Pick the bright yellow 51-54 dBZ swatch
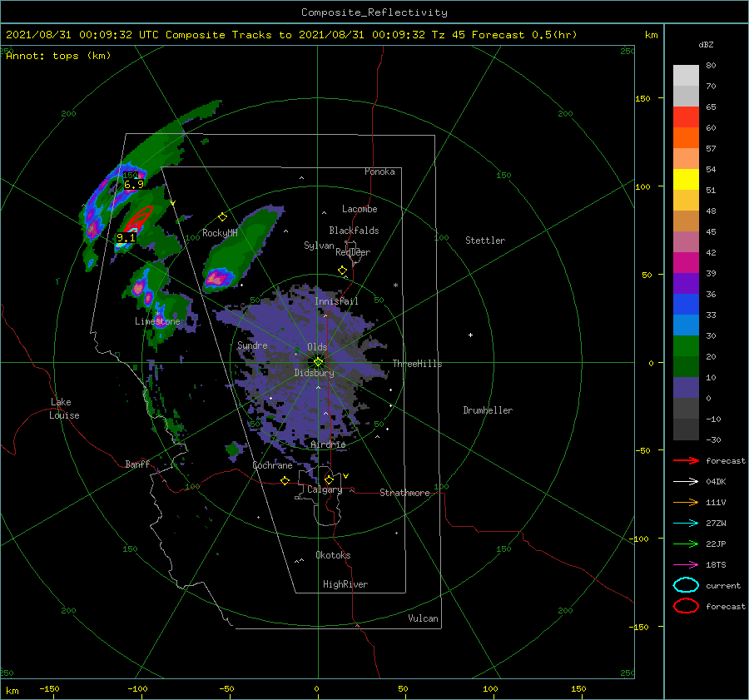This screenshot has width=749, height=700. [x=686, y=180]
